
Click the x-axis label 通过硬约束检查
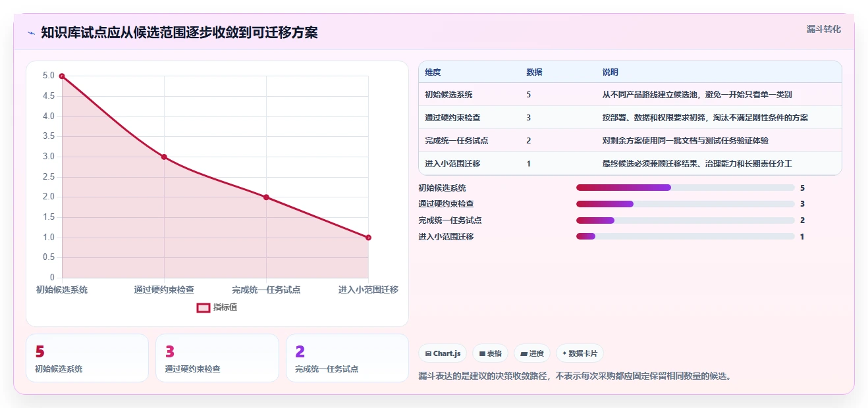point(164,290)
